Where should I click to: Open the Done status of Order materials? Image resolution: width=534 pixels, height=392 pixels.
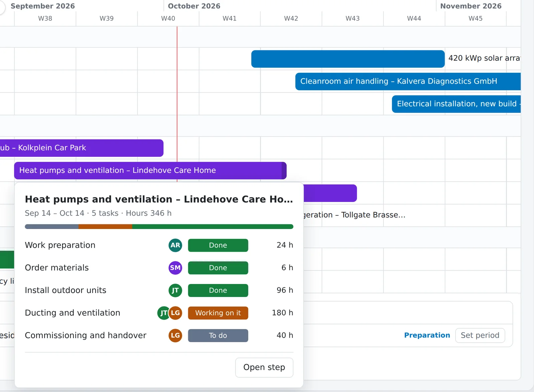[x=218, y=268]
